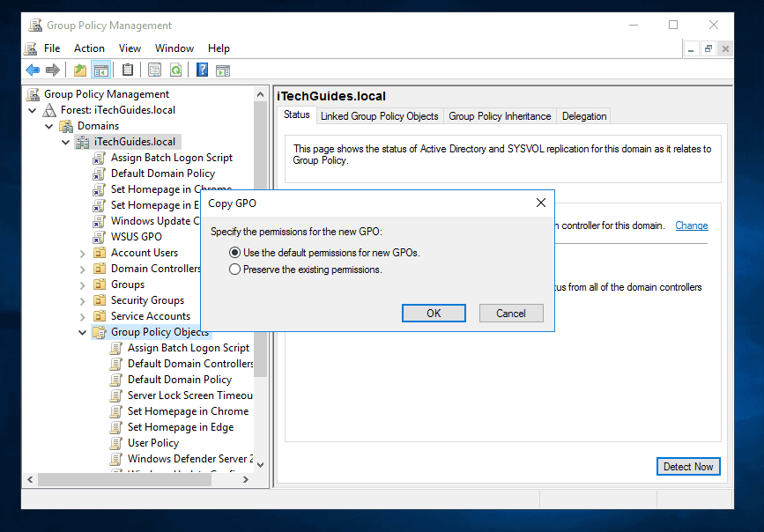Open the Window menu
Screen dimensions: 764x532
pyautogui.click(x=174, y=48)
